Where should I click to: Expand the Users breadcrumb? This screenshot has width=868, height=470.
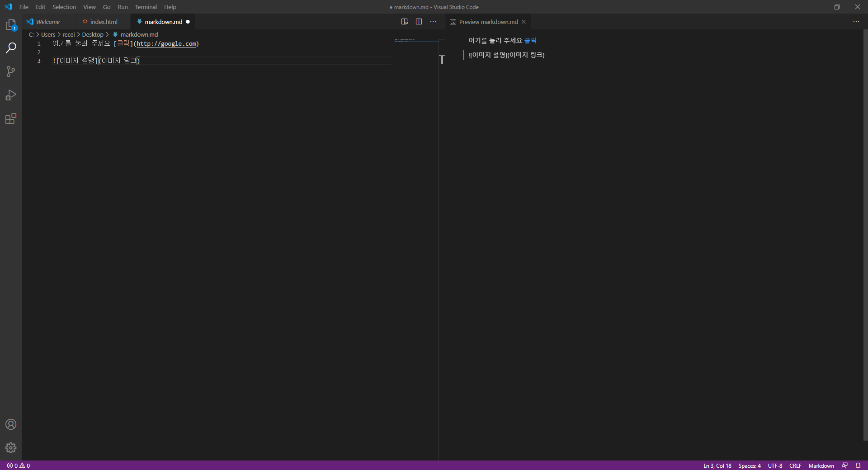tap(48, 35)
